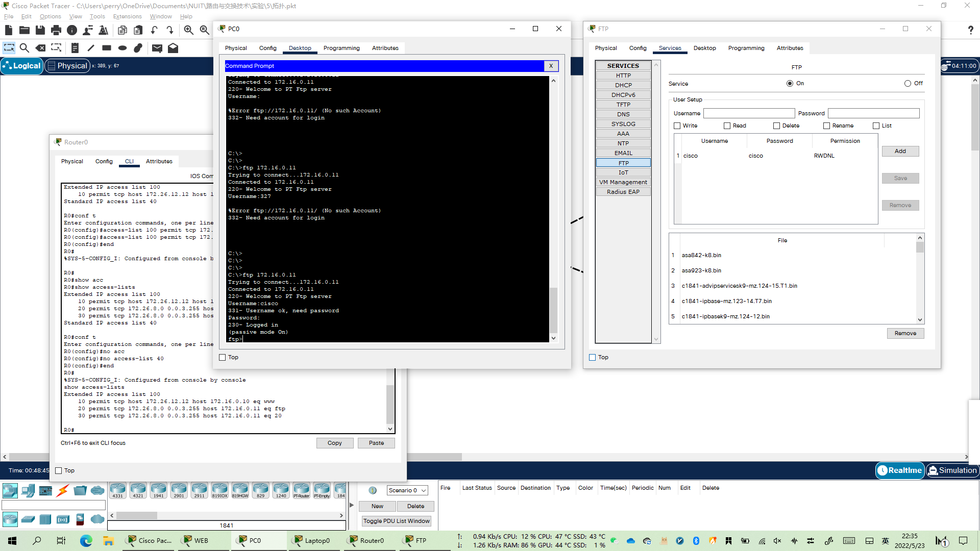Image resolution: width=980 pixels, height=551 pixels.
Task: Select the End Devices category icon
Action: tap(28, 491)
